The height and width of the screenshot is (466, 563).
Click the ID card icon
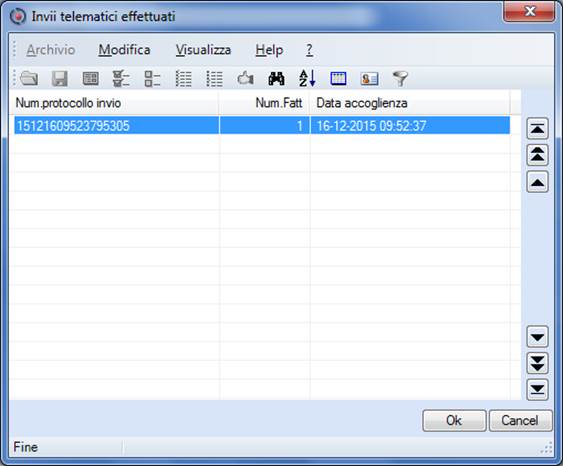[x=369, y=78]
